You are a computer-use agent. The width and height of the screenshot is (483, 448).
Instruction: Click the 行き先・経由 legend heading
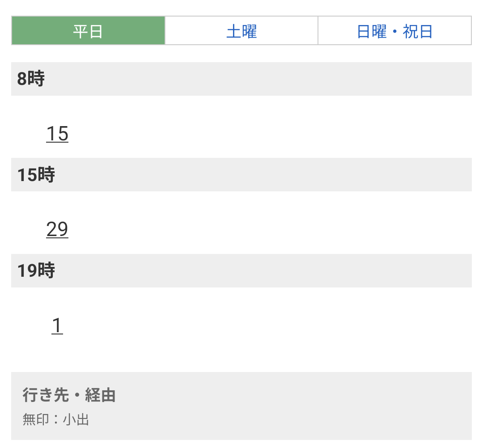[x=69, y=395]
